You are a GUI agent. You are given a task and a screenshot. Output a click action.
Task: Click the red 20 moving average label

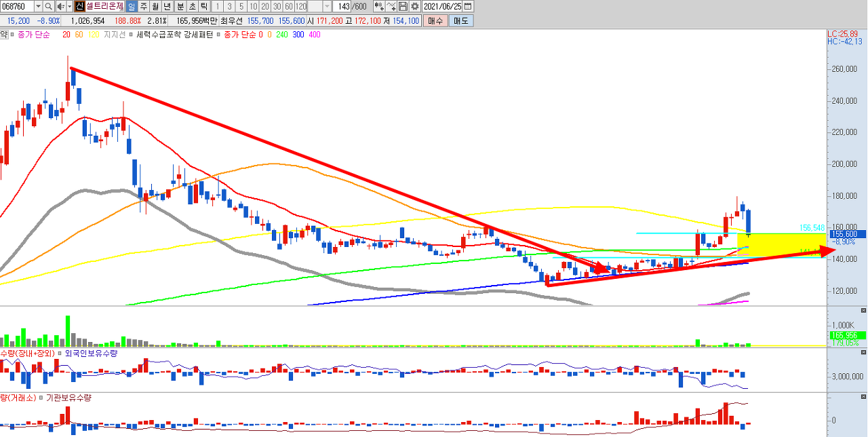tap(66, 34)
